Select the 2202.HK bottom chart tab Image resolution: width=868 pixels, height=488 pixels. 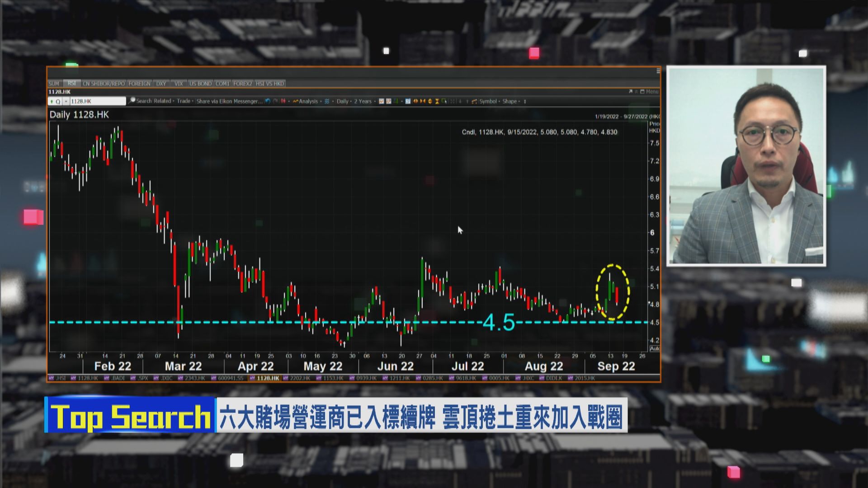click(299, 378)
